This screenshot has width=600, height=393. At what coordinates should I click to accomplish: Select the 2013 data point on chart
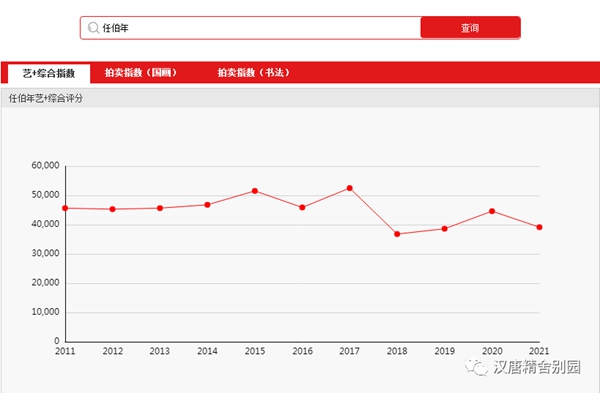click(160, 208)
